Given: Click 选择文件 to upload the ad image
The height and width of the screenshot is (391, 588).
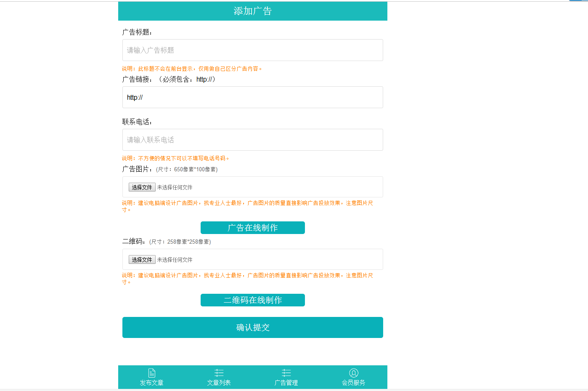Looking at the screenshot, I should 142,187.
